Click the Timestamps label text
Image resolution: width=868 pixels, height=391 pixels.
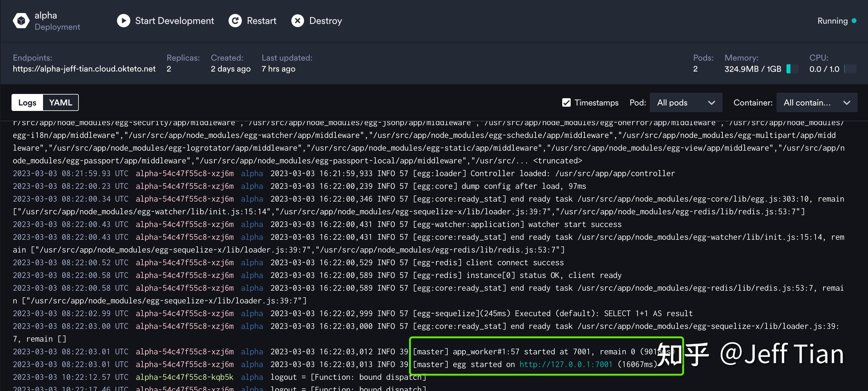[x=596, y=102]
